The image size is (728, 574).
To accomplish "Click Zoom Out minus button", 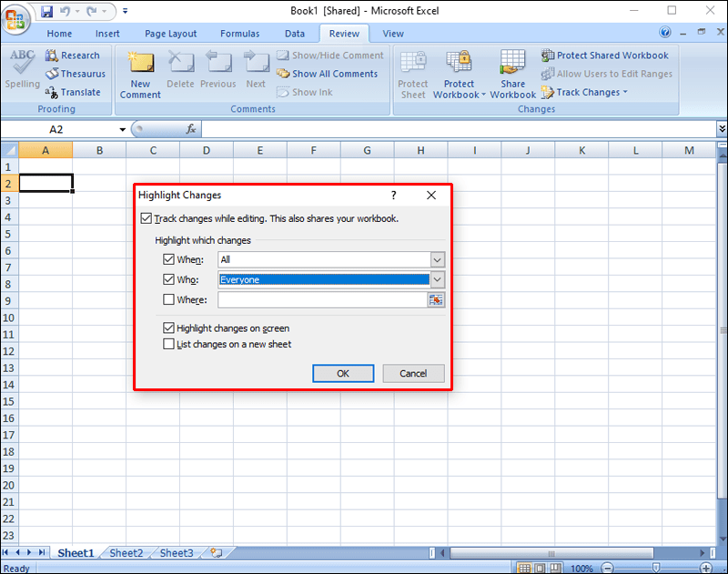I will [x=607, y=568].
